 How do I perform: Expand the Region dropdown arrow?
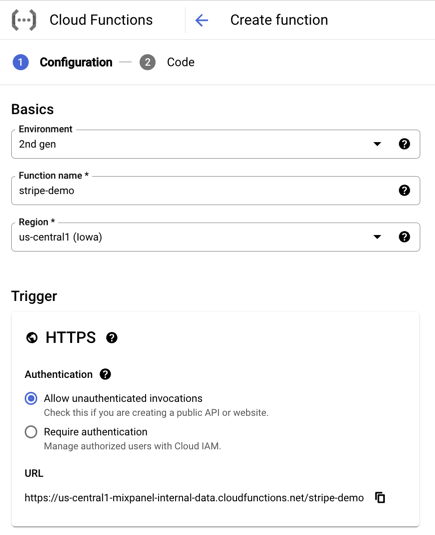pos(377,237)
